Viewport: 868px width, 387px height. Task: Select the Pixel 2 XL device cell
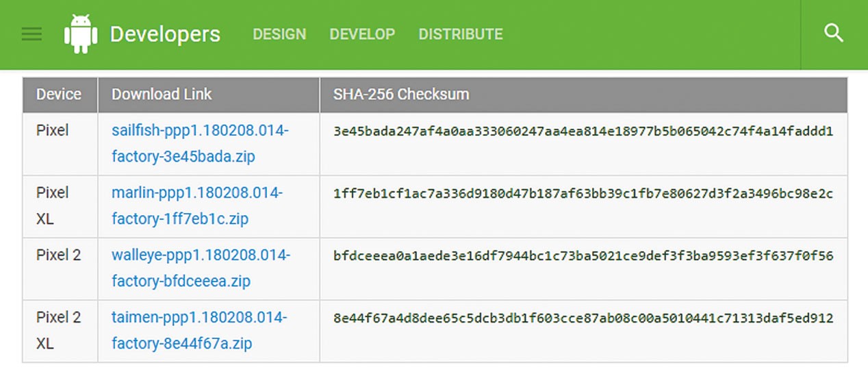[x=58, y=330]
